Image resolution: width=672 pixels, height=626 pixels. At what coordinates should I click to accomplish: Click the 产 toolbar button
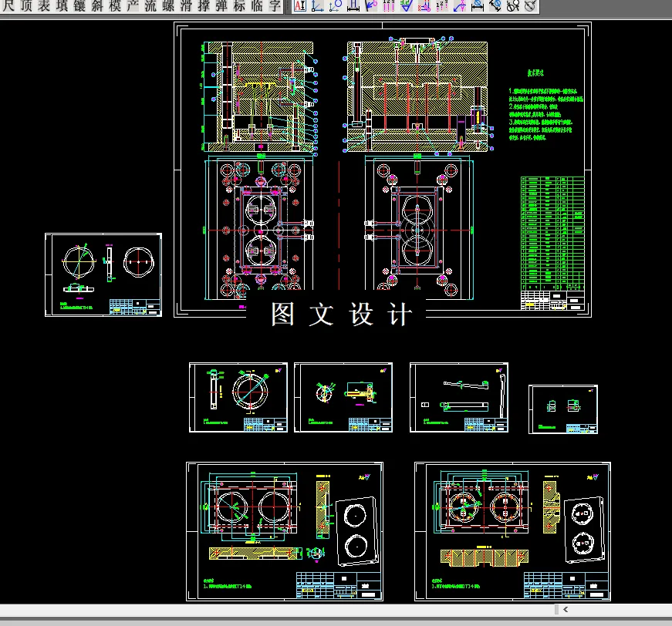coord(133,5)
